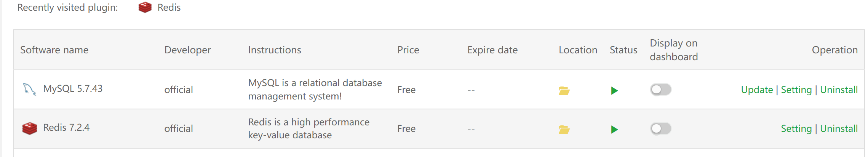Update the MySQL 5.7.43 software

click(x=757, y=90)
